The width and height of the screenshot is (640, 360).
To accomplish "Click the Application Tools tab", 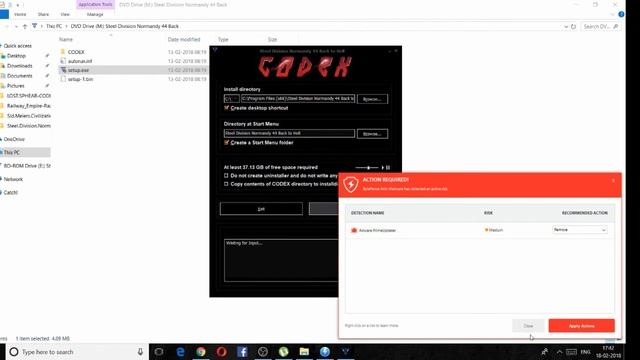I will 95,4.
